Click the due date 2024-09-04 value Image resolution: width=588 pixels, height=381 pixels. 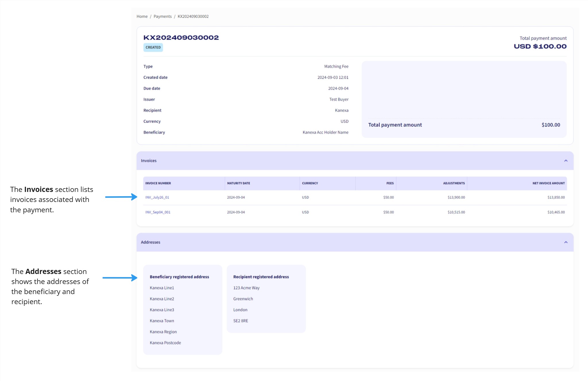pyautogui.click(x=338, y=88)
